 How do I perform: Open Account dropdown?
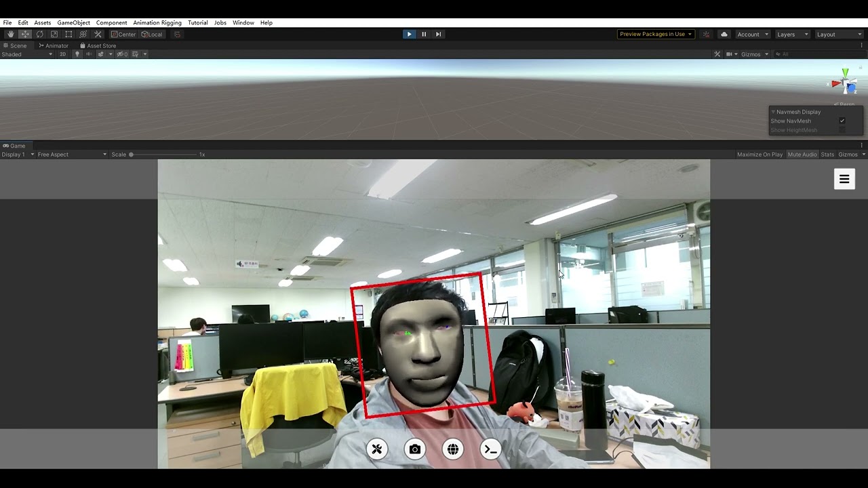[x=753, y=34]
